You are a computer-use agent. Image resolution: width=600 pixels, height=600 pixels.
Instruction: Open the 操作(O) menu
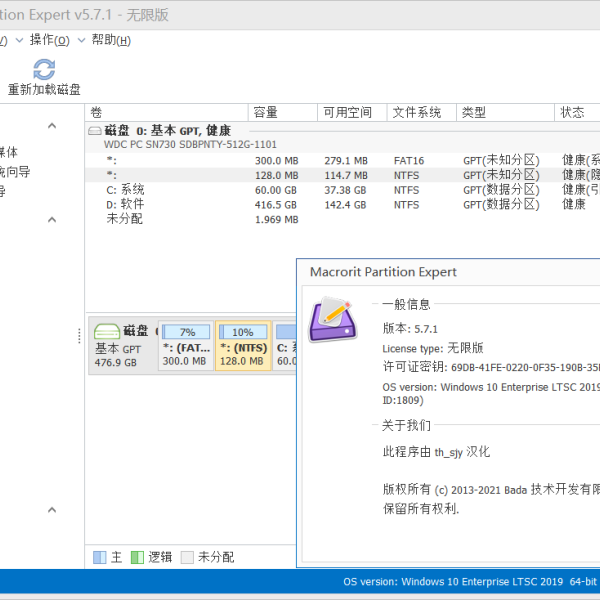tap(50, 40)
